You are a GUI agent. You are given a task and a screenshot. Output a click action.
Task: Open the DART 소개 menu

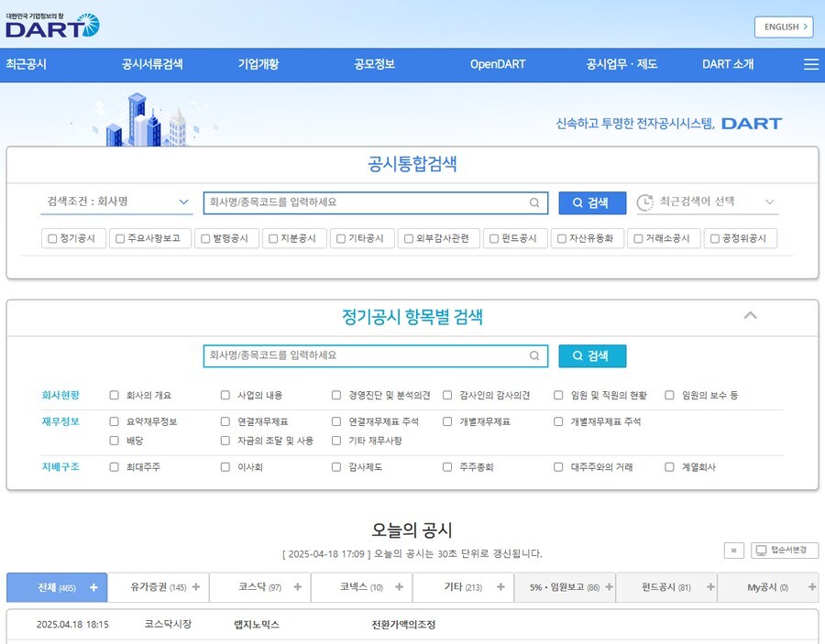(728, 64)
